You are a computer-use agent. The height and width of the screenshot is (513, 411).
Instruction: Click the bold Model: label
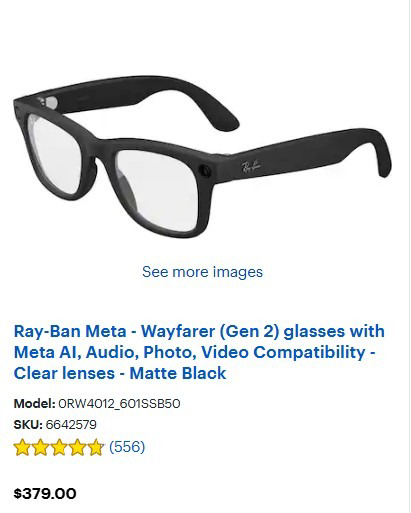coord(34,404)
